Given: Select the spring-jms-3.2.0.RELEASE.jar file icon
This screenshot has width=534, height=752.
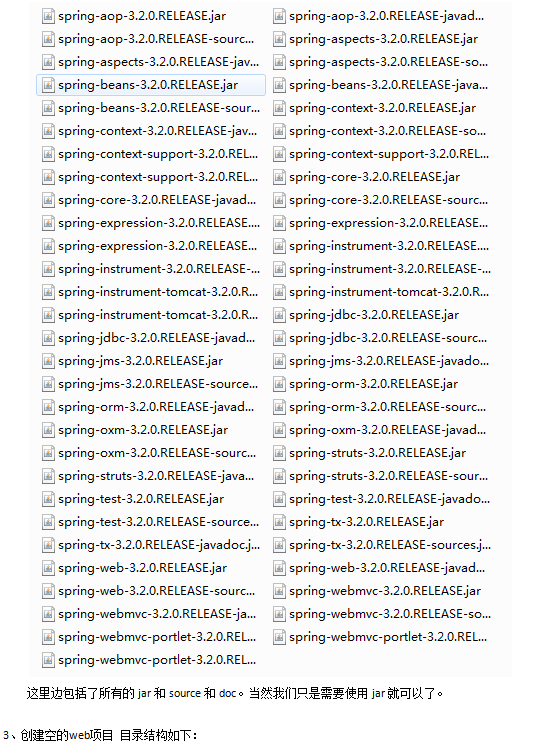Looking at the screenshot, I should [x=48, y=361].
